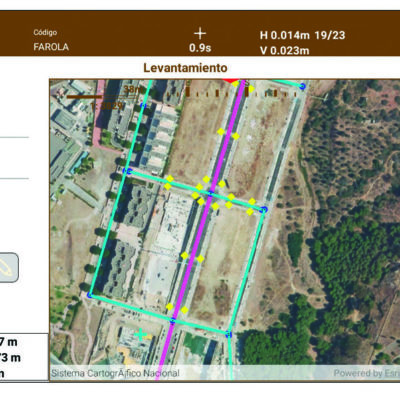The image size is (400, 400).
Task: Click the H 0.014m horizontal precision readout
Action: pyautogui.click(x=285, y=35)
